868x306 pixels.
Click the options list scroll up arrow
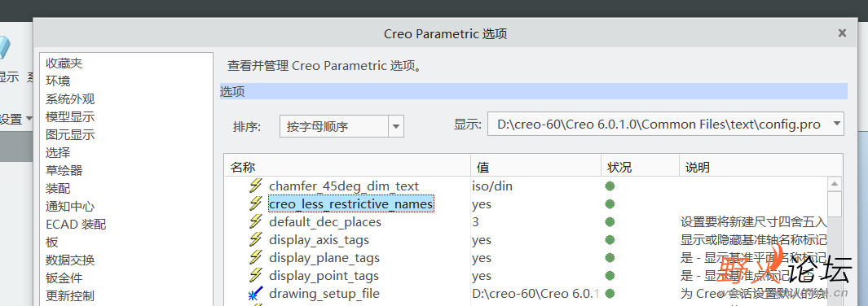835,183
